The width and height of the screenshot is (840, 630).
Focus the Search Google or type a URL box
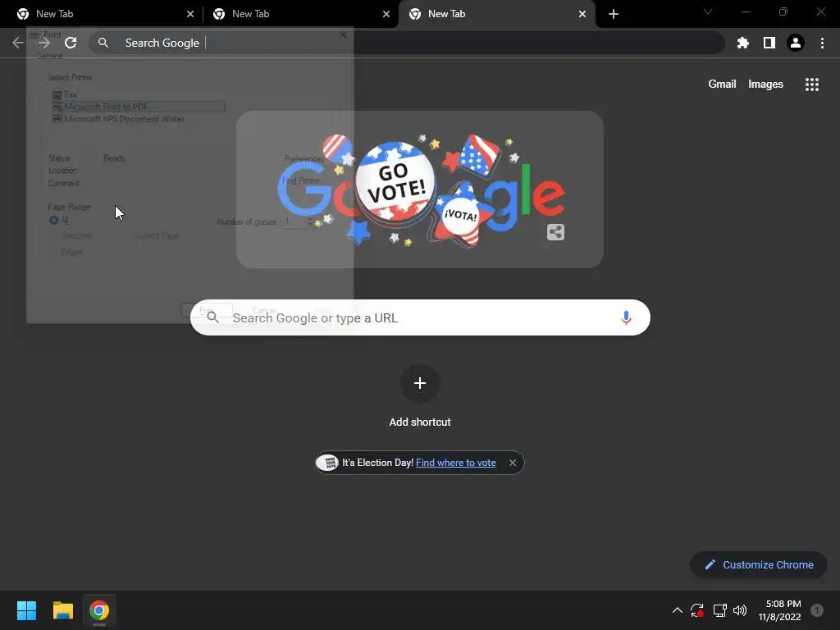point(421,317)
